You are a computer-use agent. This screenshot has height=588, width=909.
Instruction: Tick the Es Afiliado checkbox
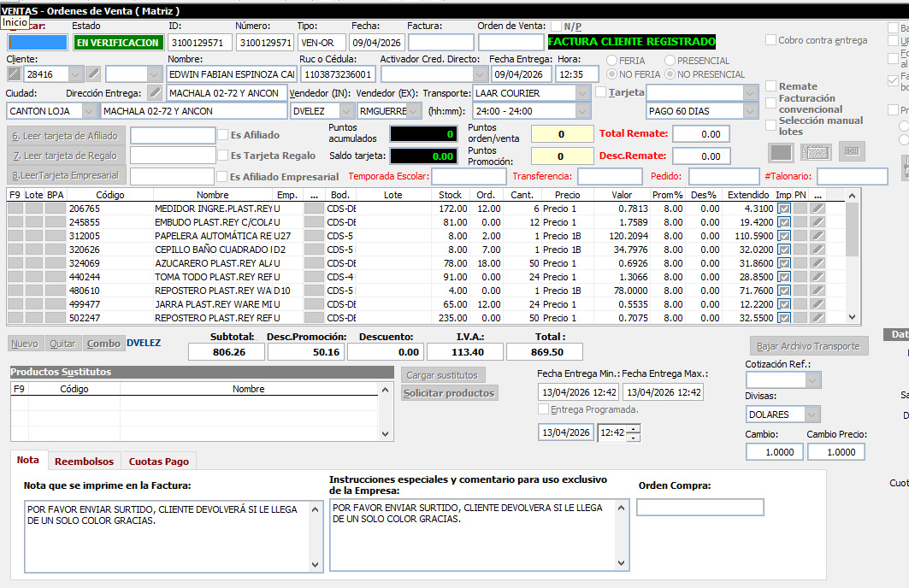coord(223,135)
